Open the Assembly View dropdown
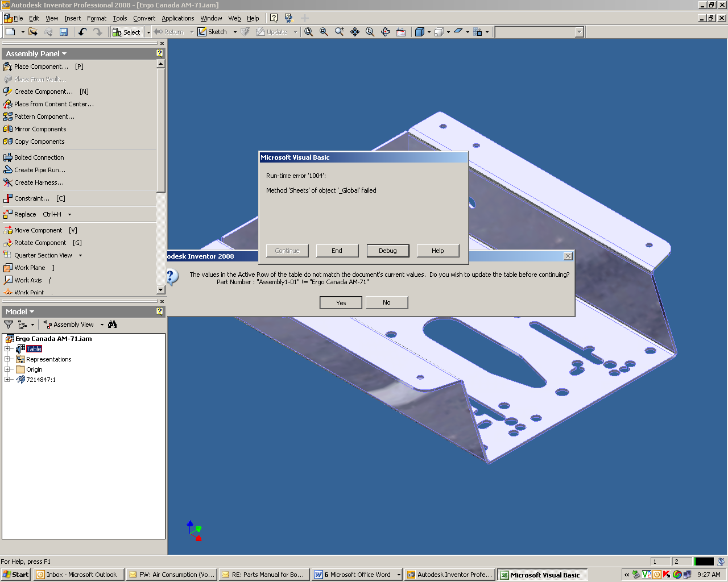Image resolution: width=728 pixels, height=582 pixels. 102,325
